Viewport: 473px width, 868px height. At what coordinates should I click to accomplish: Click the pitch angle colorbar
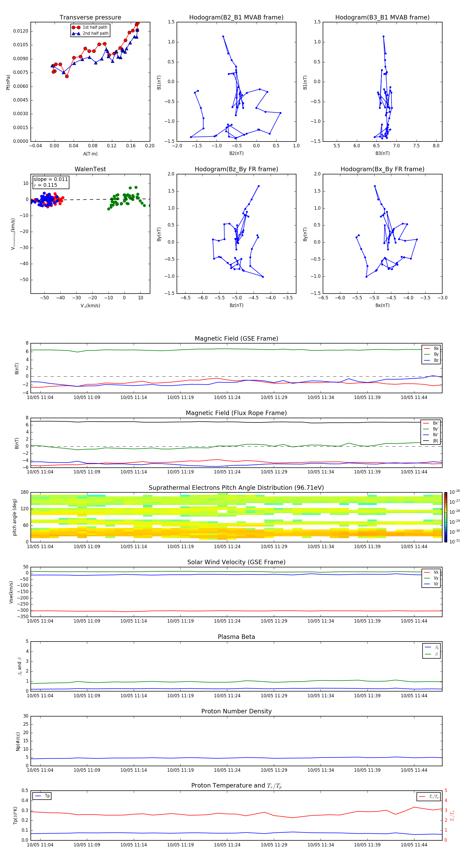pyautogui.click(x=446, y=517)
